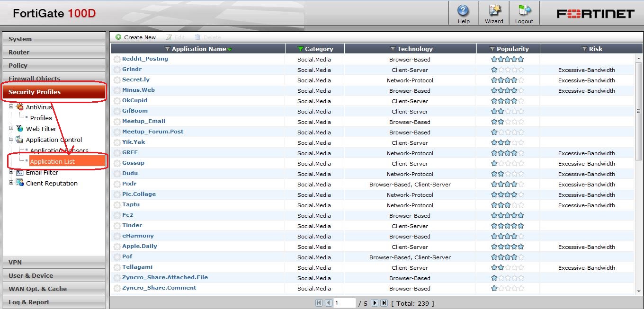Expand the Web Filter tree node
The width and height of the screenshot is (644, 309).
point(11,128)
